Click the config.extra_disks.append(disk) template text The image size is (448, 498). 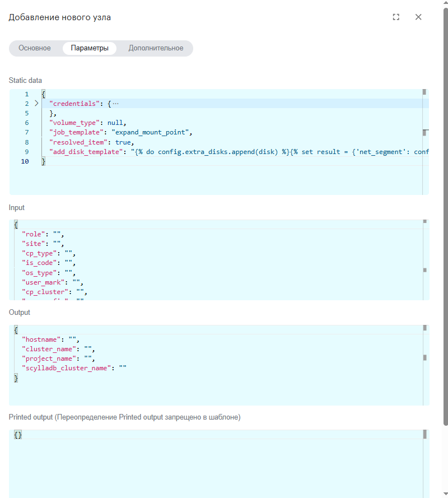217,152
